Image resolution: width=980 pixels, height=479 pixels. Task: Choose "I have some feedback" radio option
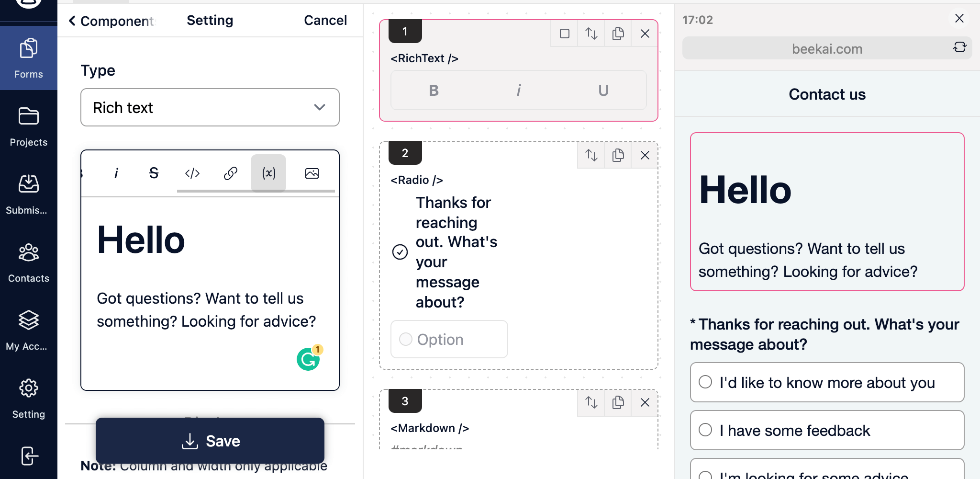coord(827,430)
